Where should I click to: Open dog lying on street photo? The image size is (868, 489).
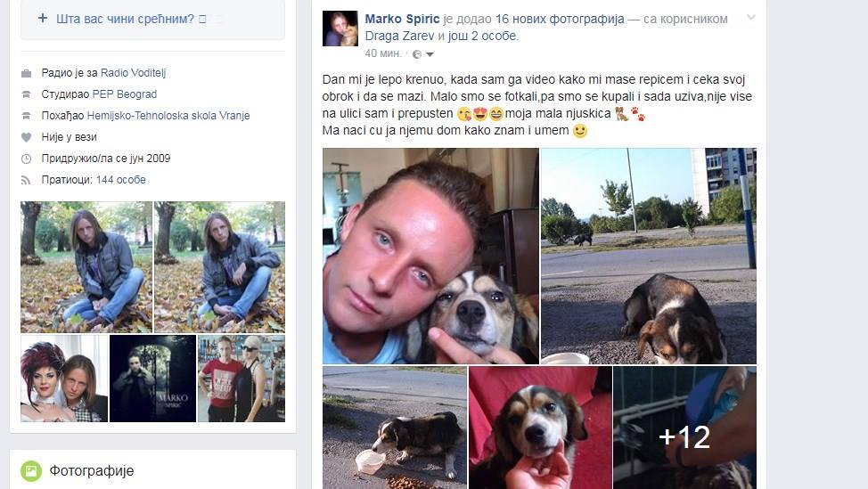point(648,256)
